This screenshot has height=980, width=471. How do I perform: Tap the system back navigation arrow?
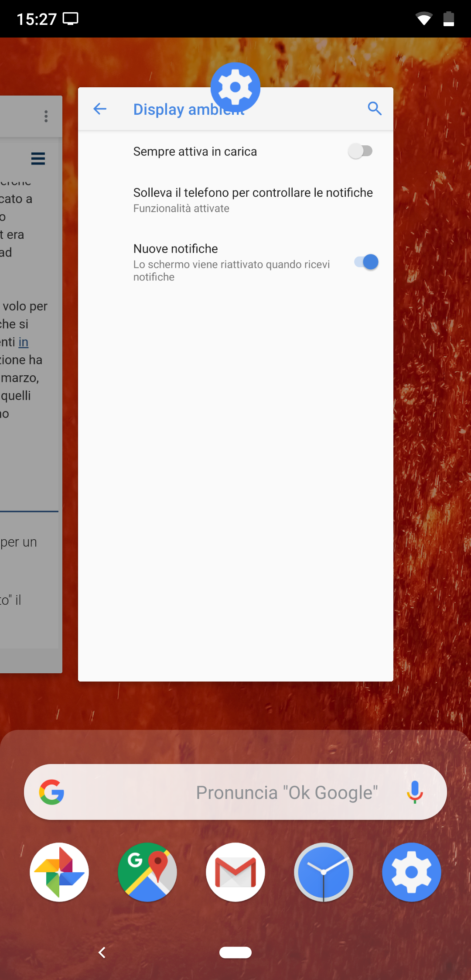(102, 953)
